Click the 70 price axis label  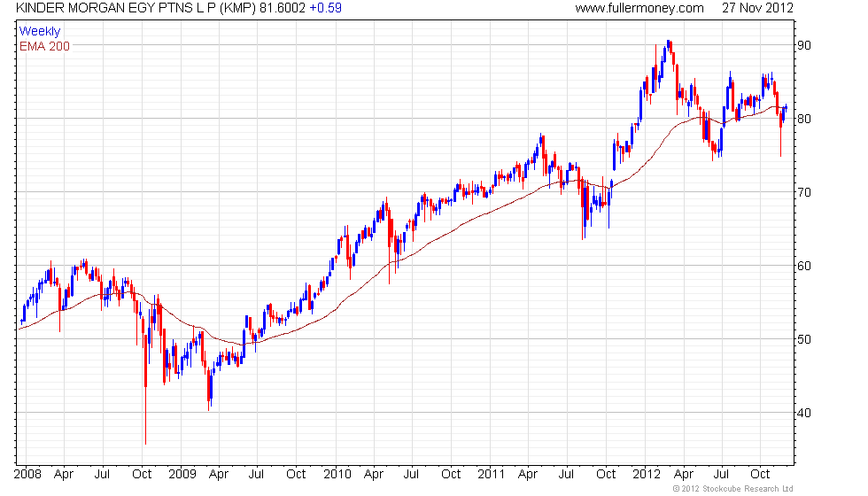pyautogui.click(x=804, y=192)
